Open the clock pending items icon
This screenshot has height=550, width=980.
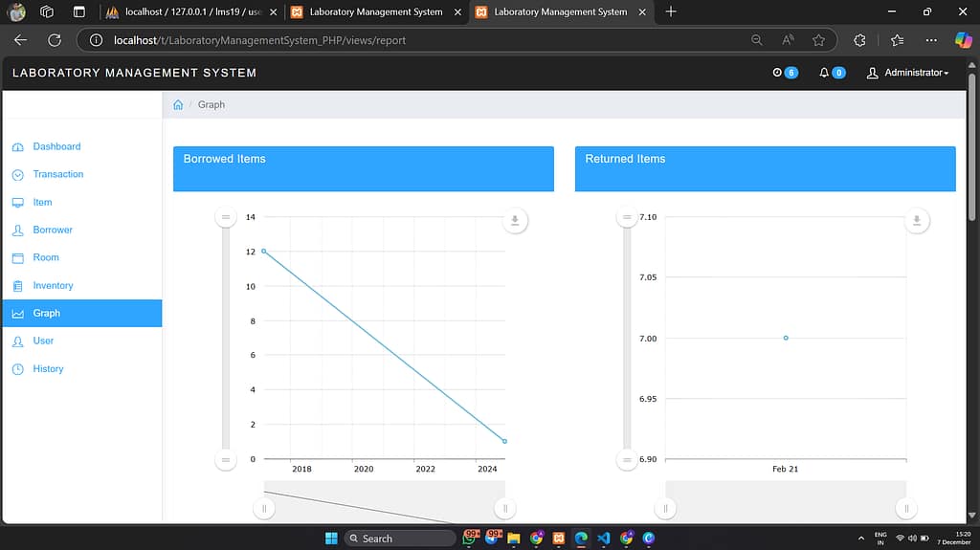click(777, 74)
